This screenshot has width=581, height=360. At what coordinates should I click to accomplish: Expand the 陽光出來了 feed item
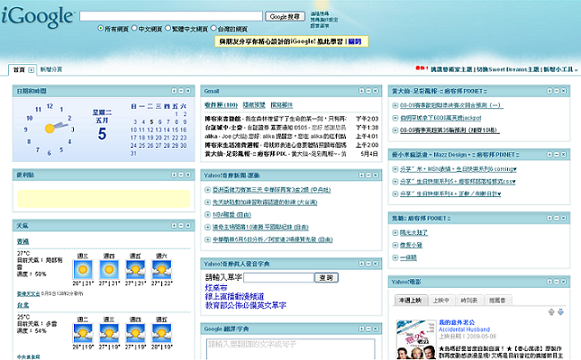pyautogui.click(x=395, y=233)
